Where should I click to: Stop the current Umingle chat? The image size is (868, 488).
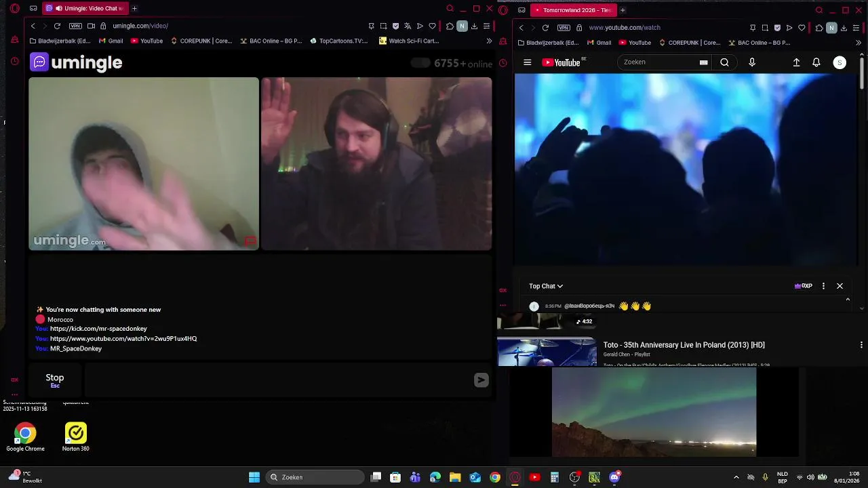tap(55, 380)
